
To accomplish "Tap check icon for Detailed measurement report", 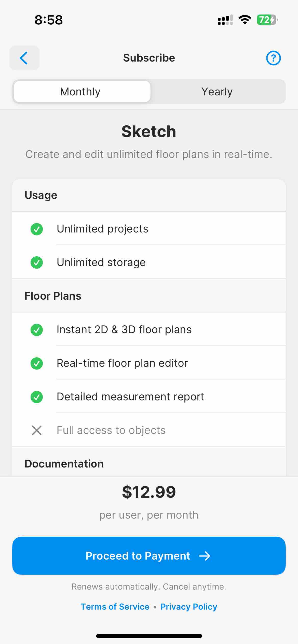I will pos(37,397).
